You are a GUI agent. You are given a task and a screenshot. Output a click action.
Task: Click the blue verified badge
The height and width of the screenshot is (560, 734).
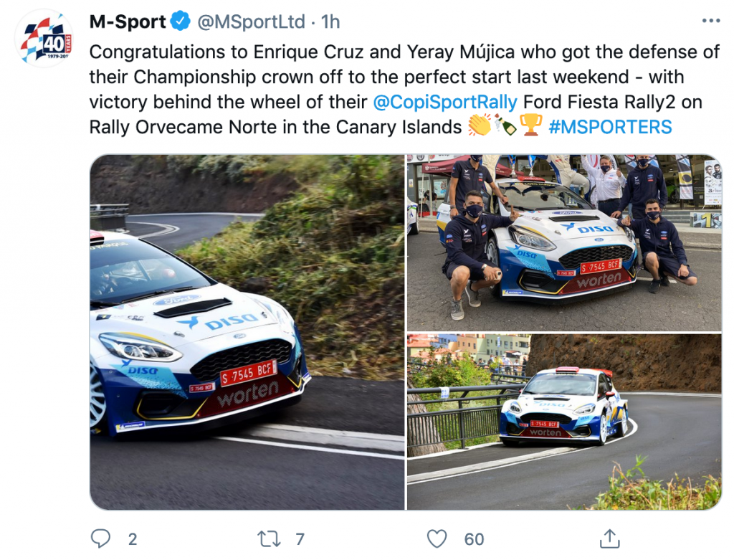[x=180, y=22]
